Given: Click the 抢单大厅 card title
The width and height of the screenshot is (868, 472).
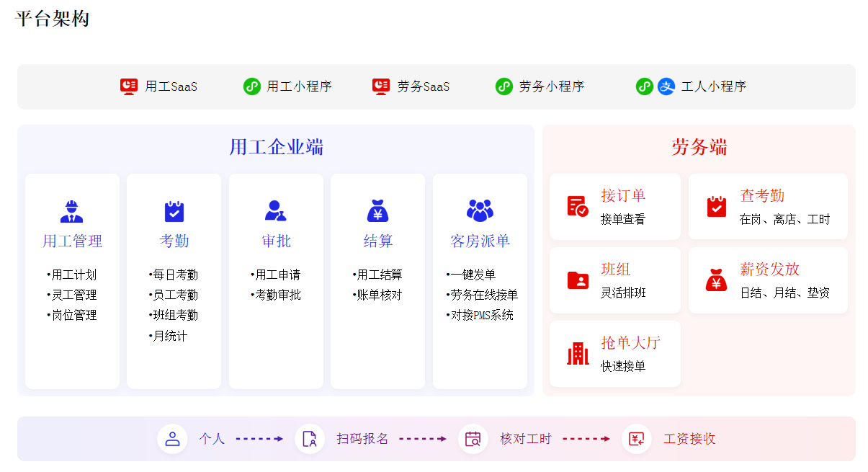Looking at the screenshot, I should tap(631, 342).
